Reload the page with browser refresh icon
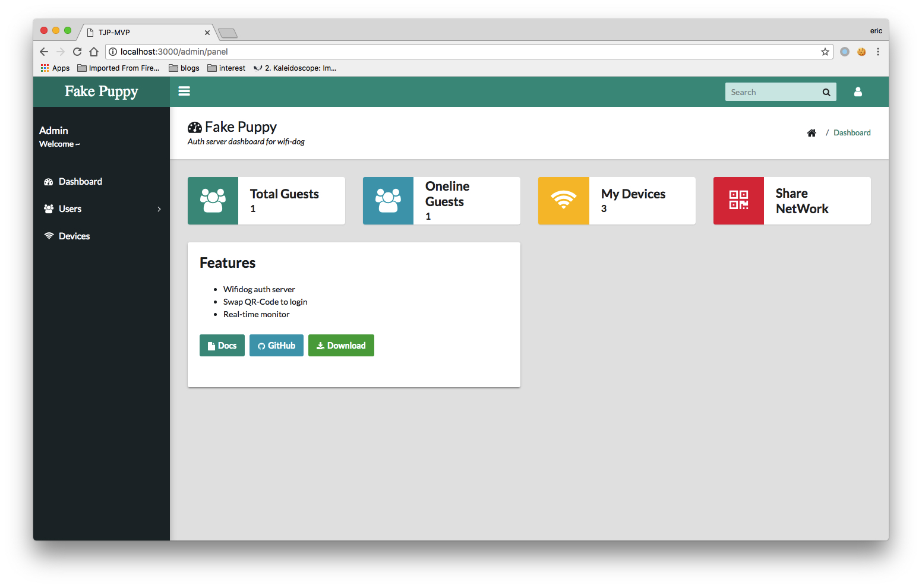 pyautogui.click(x=77, y=52)
